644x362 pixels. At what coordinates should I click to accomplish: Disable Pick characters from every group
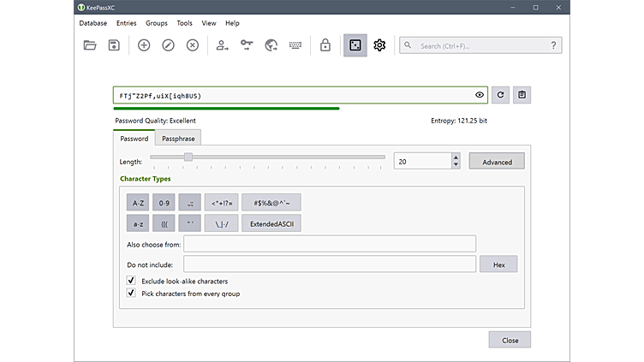[131, 294]
